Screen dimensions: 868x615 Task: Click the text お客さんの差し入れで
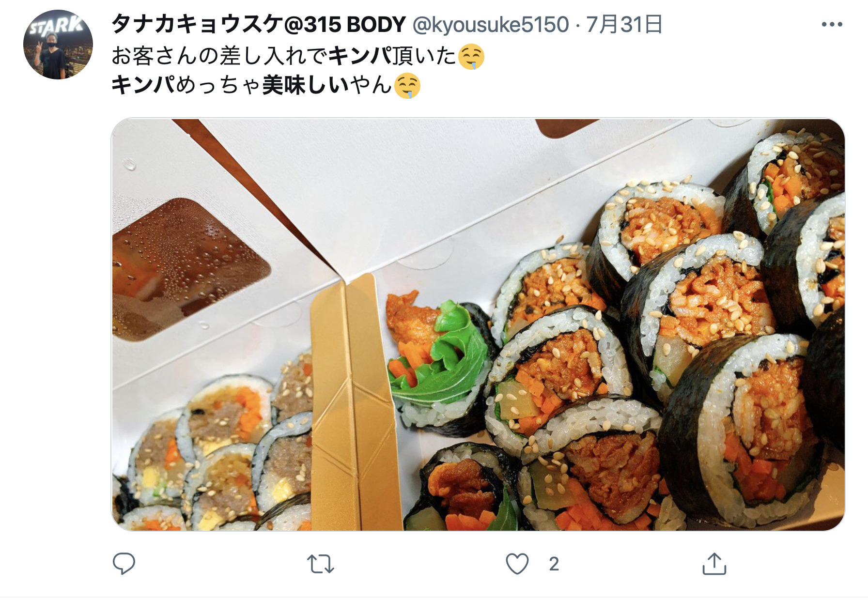[x=220, y=56]
